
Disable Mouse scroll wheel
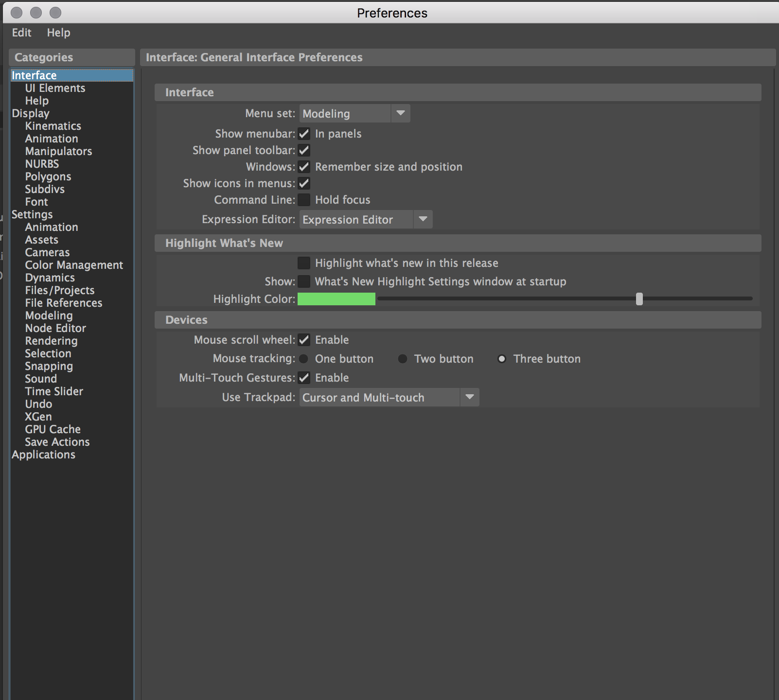304,340
